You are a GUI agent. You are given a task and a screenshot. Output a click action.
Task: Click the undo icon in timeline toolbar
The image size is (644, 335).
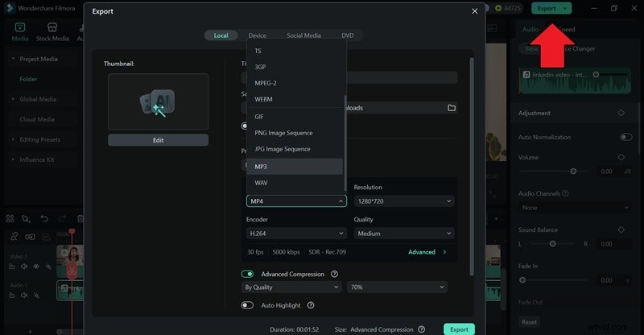[44, 218]
